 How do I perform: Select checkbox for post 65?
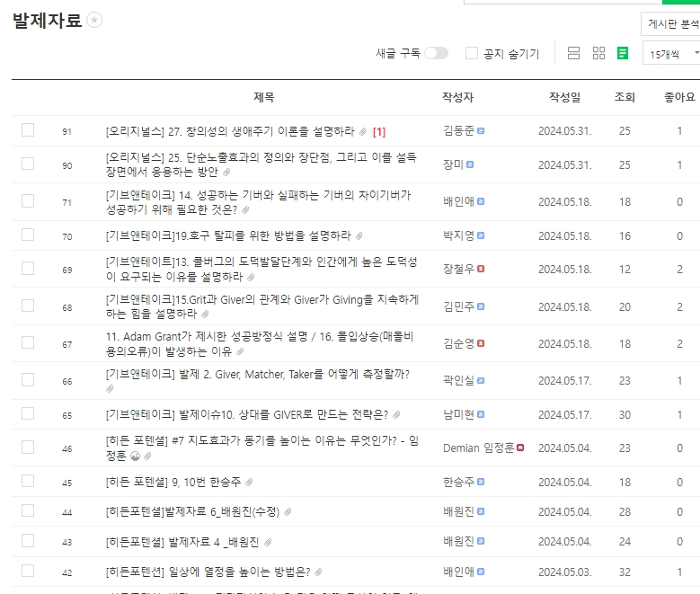(x=28, y=413)
